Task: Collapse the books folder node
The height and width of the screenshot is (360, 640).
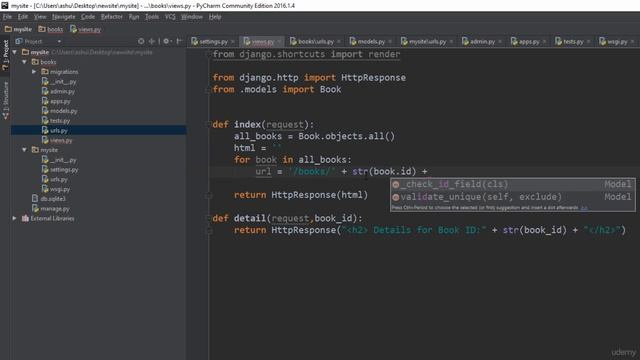Action: point(24,62)
